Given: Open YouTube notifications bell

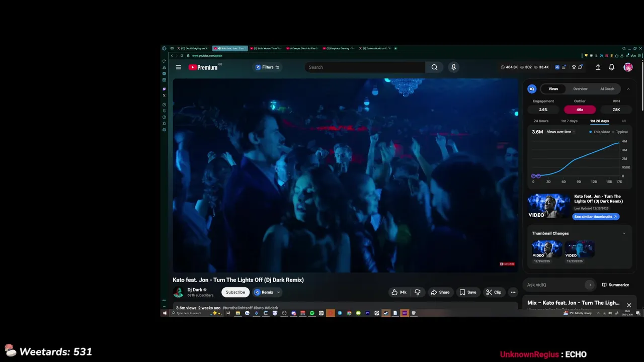Looking at the screenshot, I should pos(612,67).
